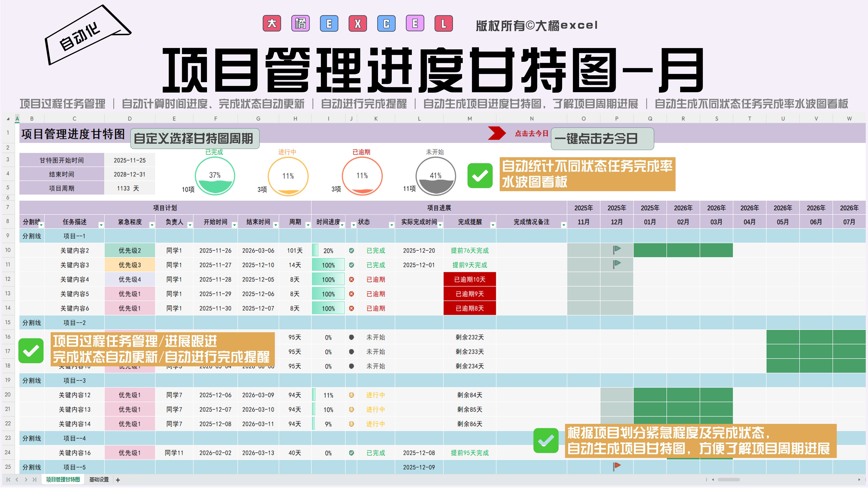Click the select-all triangle at the grid corner
868x488 pixels.
(x=8, y=119)
